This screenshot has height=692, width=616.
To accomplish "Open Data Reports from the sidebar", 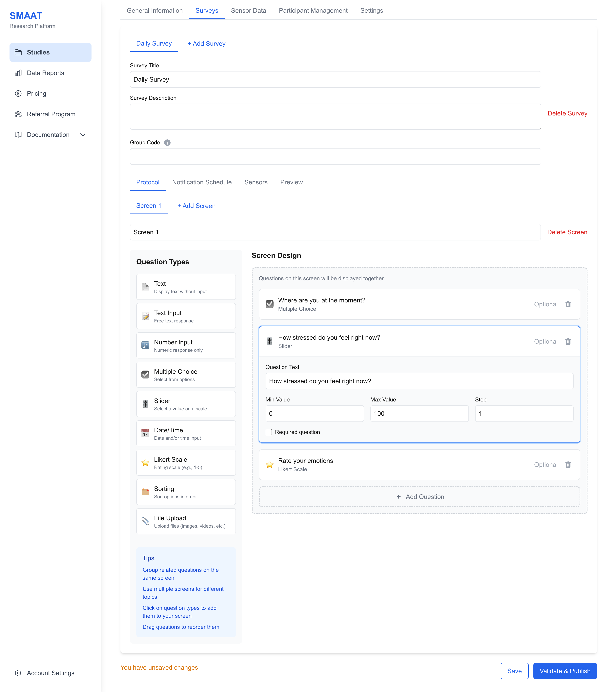I will click(45, 73).
